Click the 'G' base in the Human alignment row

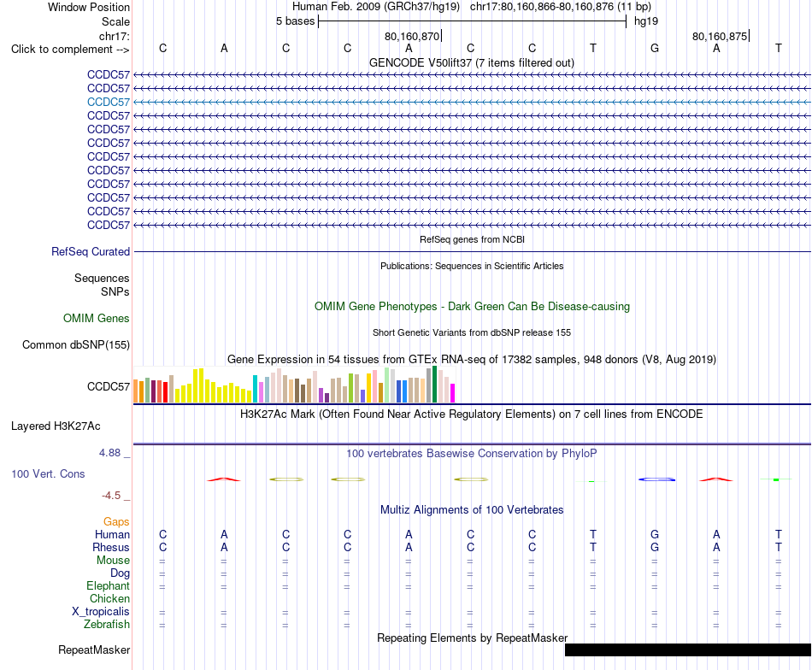[x=655, y=534]
